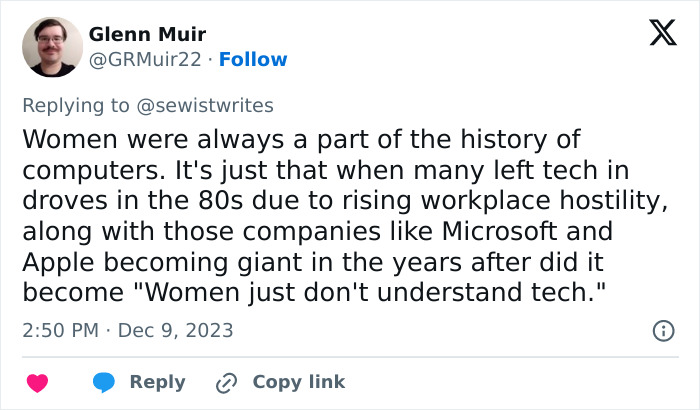Select the Copy link text
The image size is (700, 410).
point(298,382)
